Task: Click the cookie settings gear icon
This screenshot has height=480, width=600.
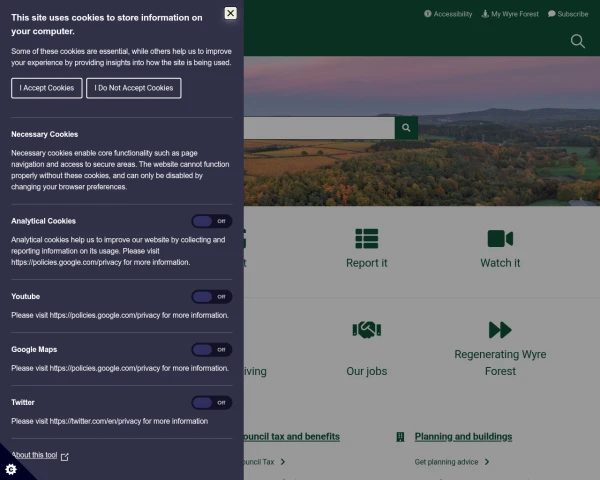Action: point(11,469)
